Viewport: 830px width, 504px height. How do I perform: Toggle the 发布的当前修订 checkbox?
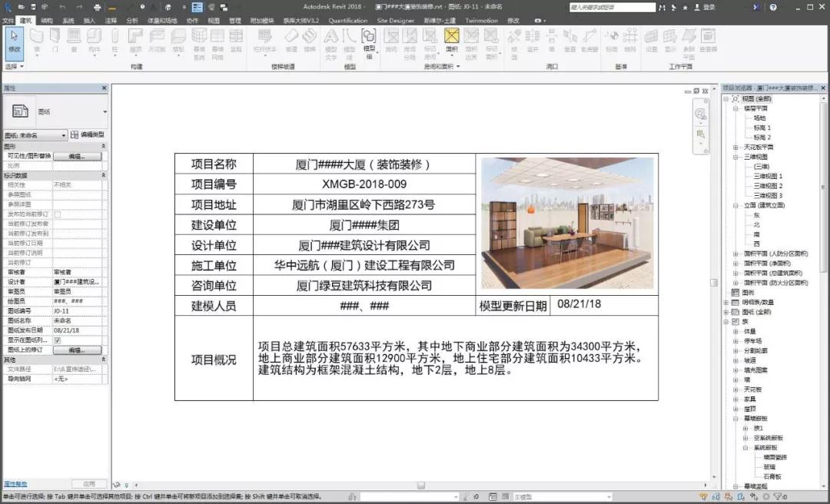(57, 214)
